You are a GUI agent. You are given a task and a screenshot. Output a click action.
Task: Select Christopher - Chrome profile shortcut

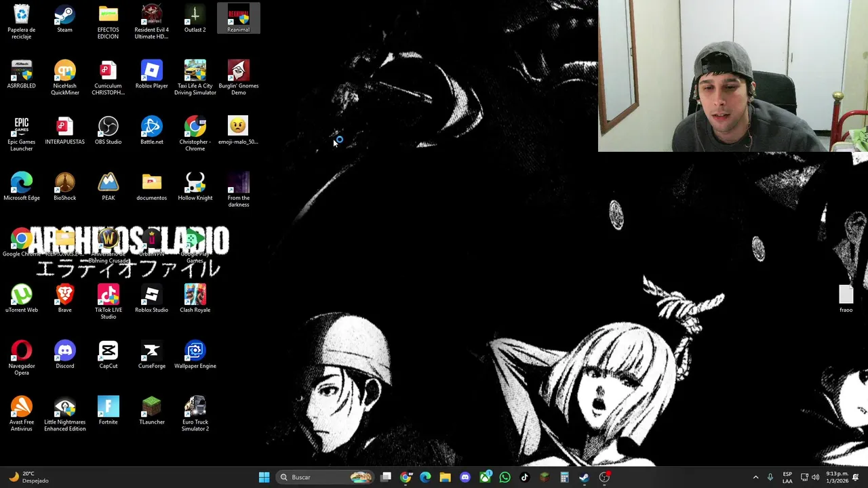(x=195, y=134)
